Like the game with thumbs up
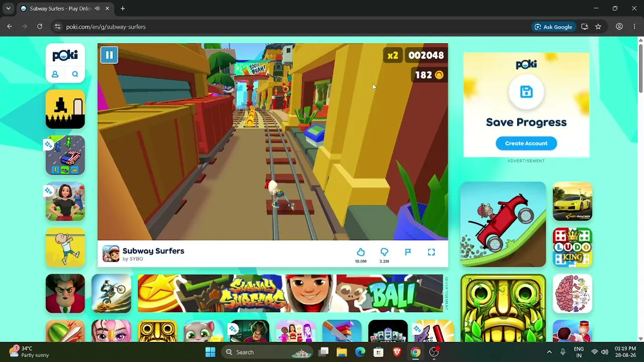 [x=361, y=252]
